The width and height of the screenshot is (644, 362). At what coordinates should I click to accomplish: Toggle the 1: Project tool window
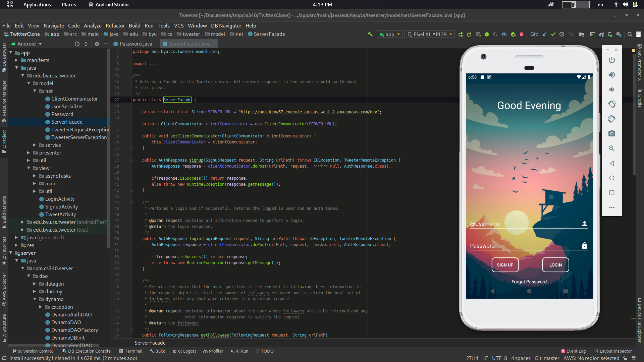point(4,142)
